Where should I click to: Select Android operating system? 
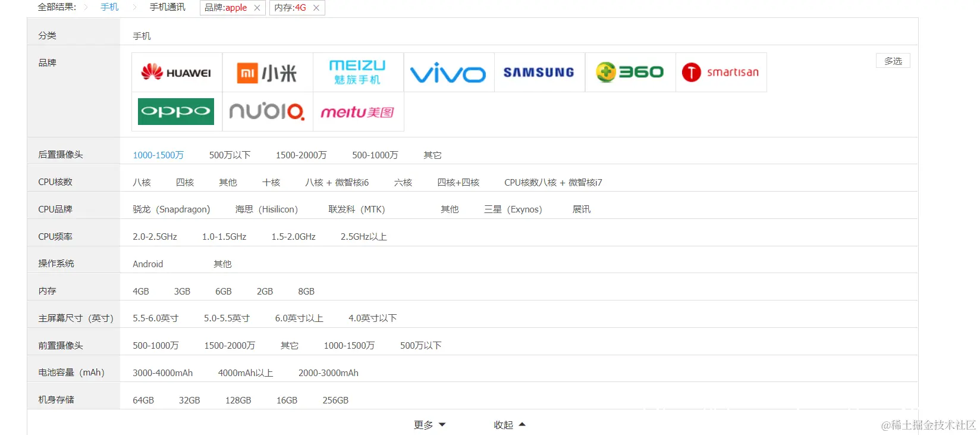coord(147,264)
